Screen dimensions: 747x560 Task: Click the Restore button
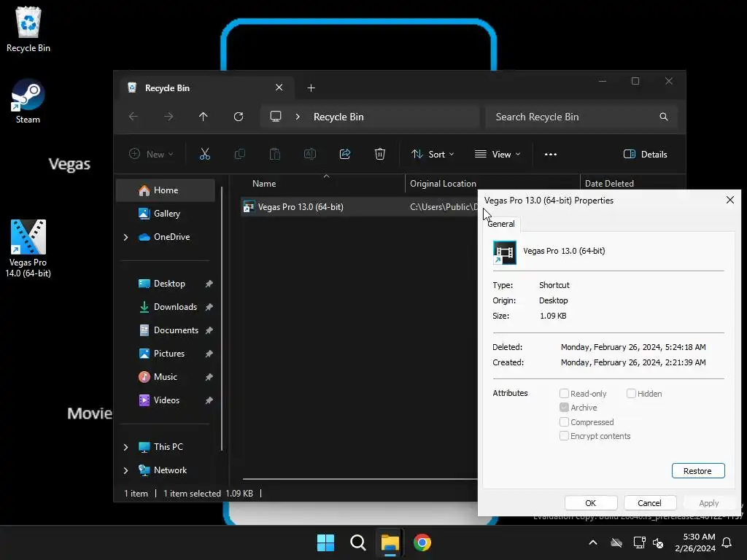698,471
